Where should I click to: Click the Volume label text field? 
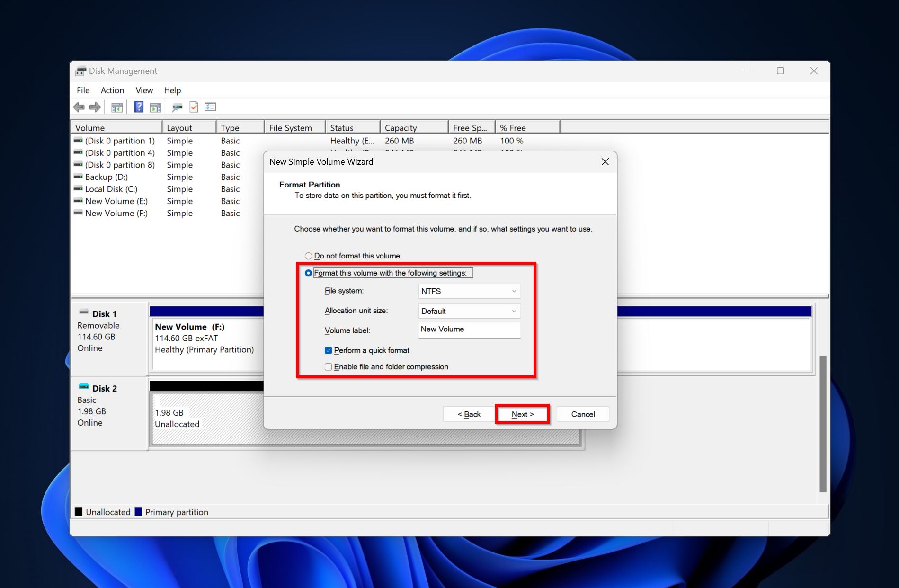click(470, 330)
